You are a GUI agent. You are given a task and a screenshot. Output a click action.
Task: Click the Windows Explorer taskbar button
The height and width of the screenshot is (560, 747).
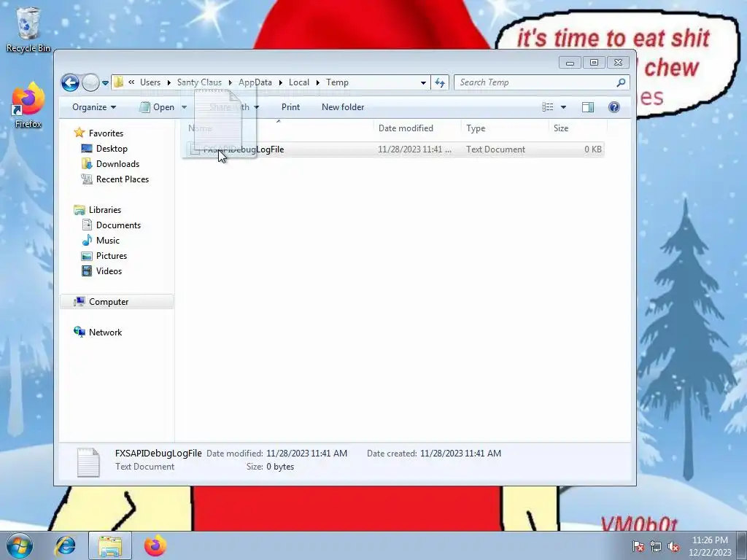pos(110,545)
